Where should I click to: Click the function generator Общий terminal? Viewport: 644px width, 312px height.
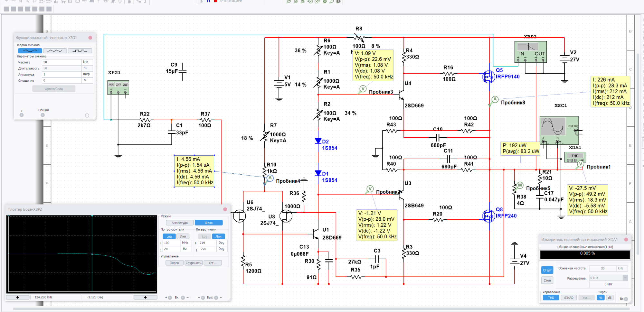(x=43, y=115)
